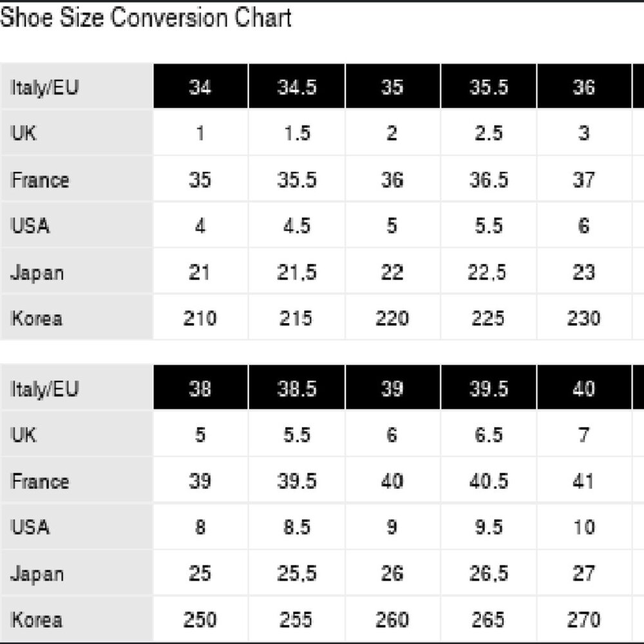
Task: Select the Japan size 22,5 cell
Action: pyautogui.click(x=488, y=272)
